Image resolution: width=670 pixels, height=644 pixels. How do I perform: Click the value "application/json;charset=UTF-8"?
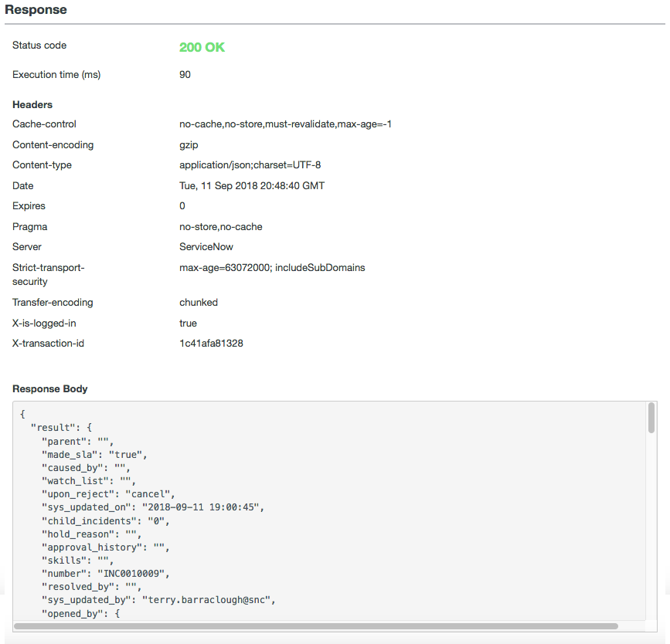(x=250, y=164)
